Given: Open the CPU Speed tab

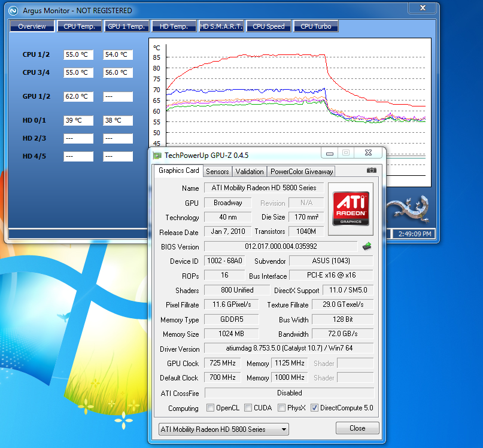Looking at the screenshot, I should click(268, 26).
